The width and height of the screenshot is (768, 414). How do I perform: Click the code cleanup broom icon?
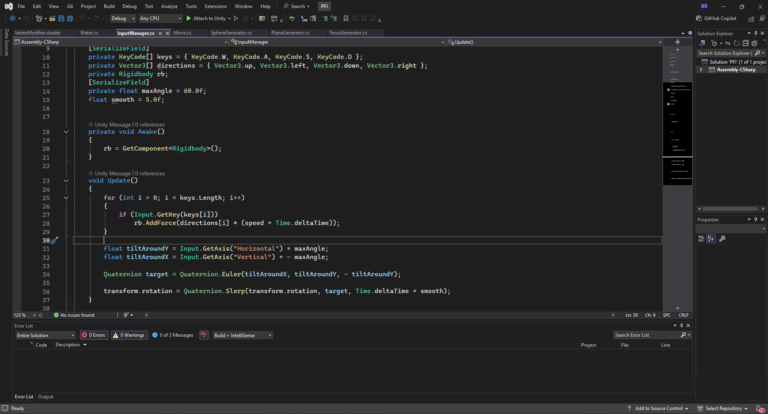pyautogui.click(x=126, y=315)
